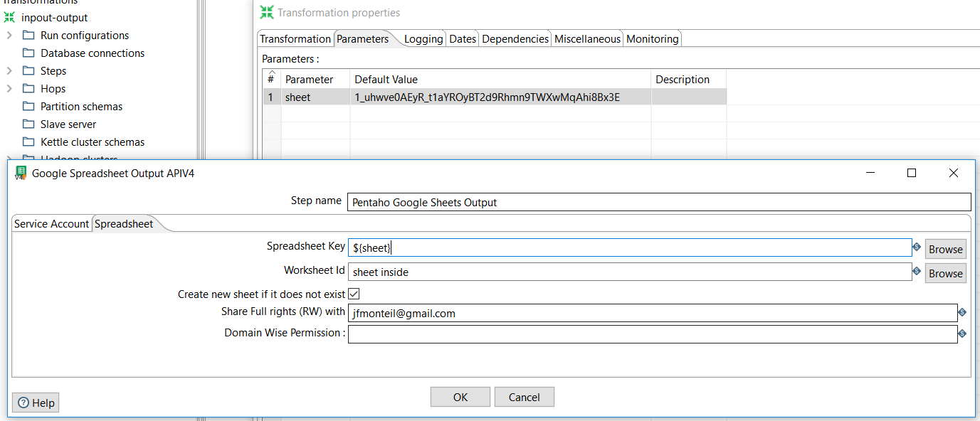Select Database connections tree item

(x=93, y=53)
